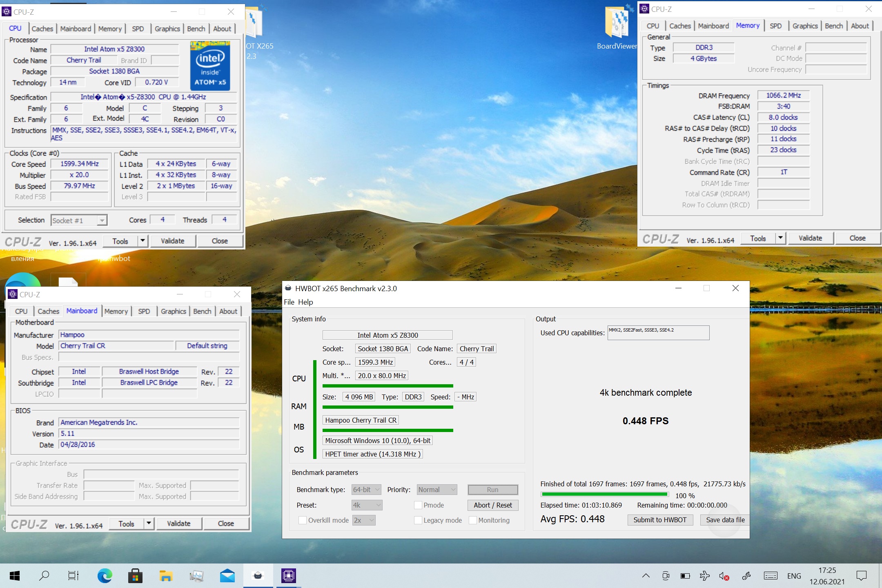
Task: Open Preset 4k dropdown
Action: tap(367, 505)
